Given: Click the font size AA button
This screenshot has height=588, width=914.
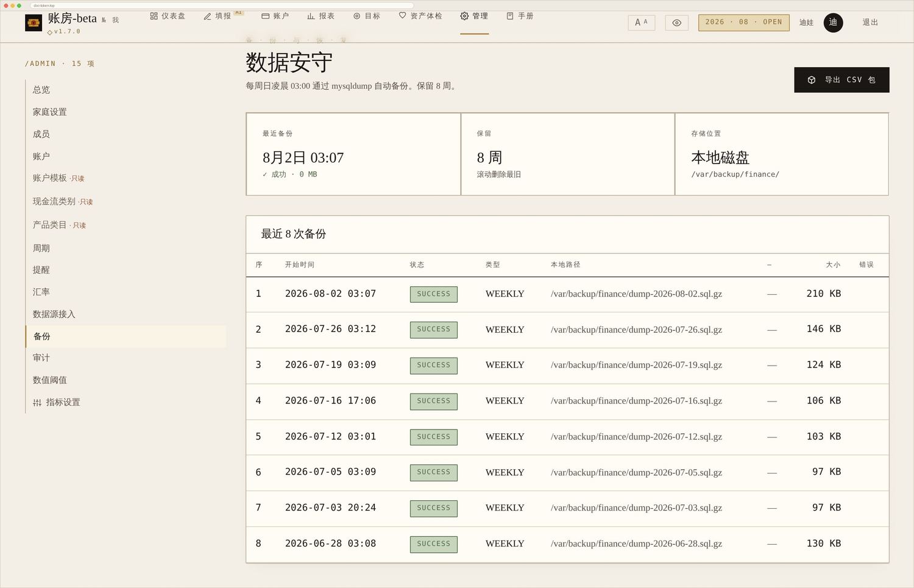Looking at the screenshot, I should pyautogui.click(x=641, y=23).
